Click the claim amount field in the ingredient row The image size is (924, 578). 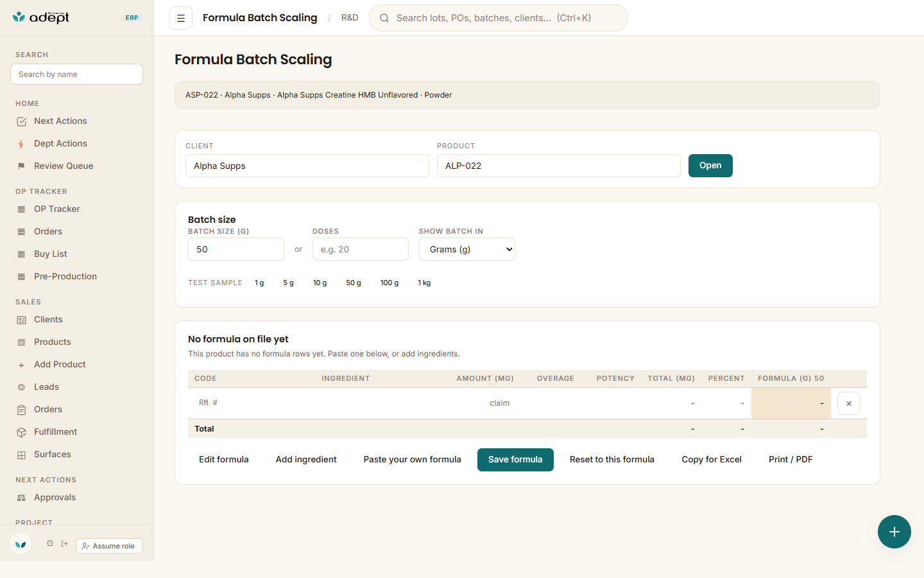click(484, 403)
